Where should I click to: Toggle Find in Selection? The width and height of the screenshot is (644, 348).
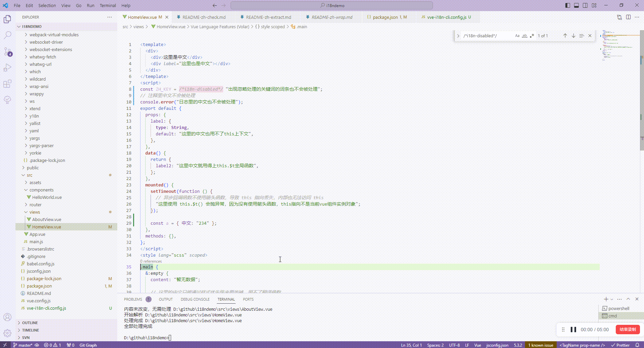click(x=581, y=36)
